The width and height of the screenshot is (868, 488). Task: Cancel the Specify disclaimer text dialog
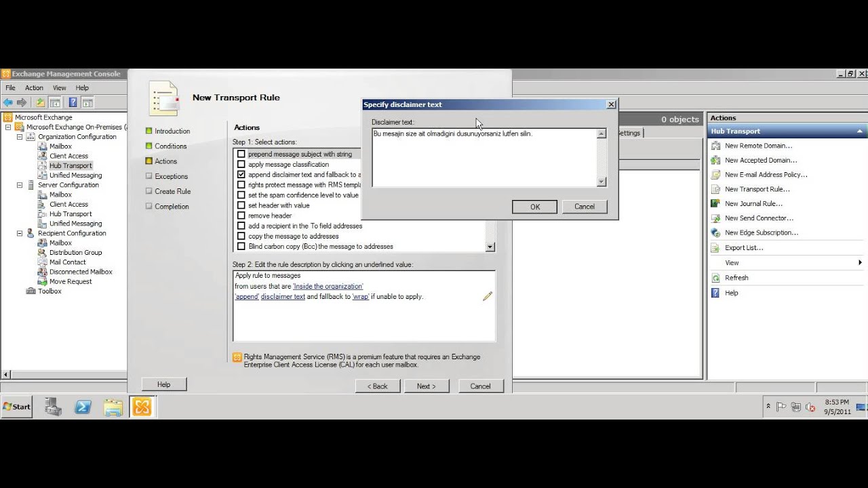point(585,207)
